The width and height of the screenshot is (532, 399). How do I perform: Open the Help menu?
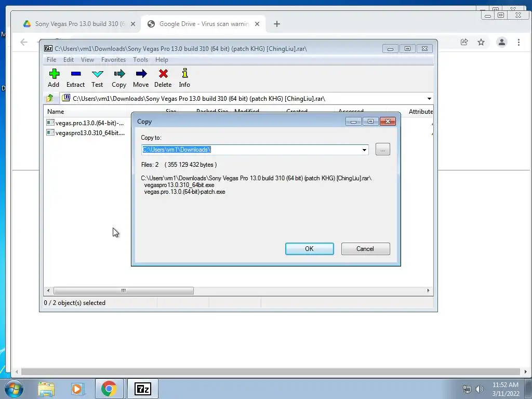(162, 60)
